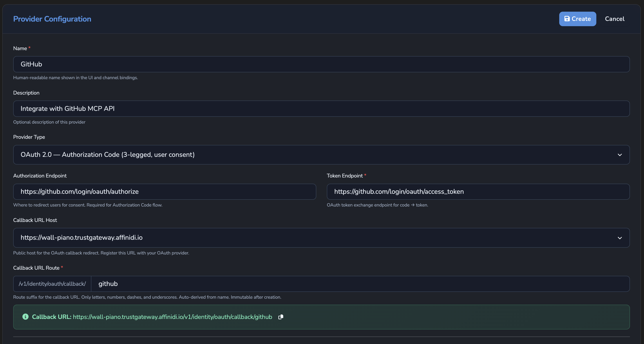Screen dimensions: 644x344
Task: Edit the Callback URL Route suffix field
Action: [x=360, y=284]
